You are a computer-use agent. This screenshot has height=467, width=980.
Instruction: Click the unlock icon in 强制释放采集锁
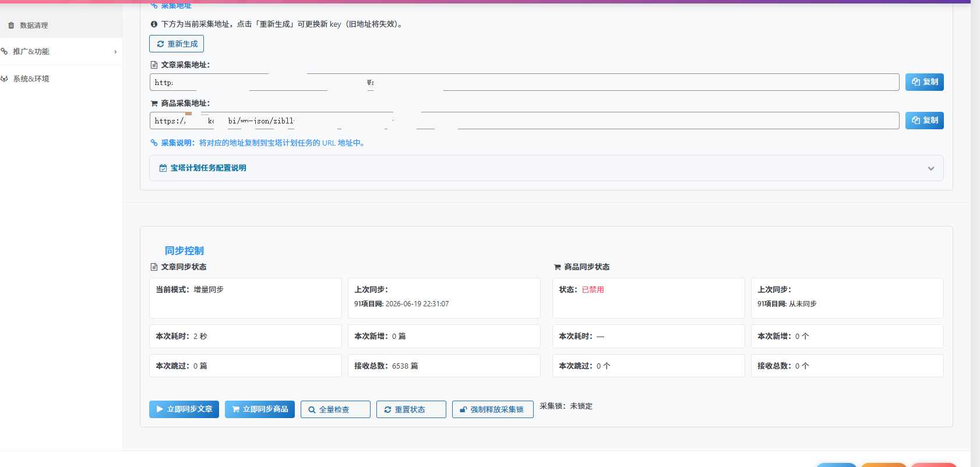[463, 410]
